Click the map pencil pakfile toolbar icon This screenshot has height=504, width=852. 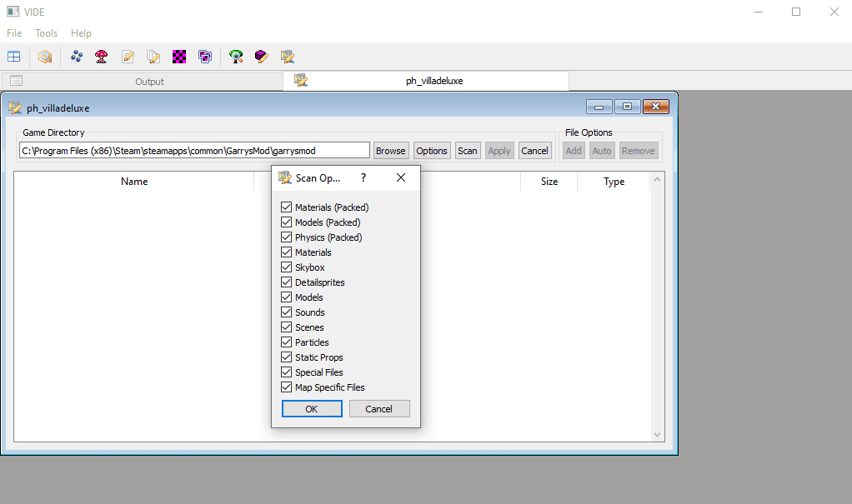click(288, 57)
